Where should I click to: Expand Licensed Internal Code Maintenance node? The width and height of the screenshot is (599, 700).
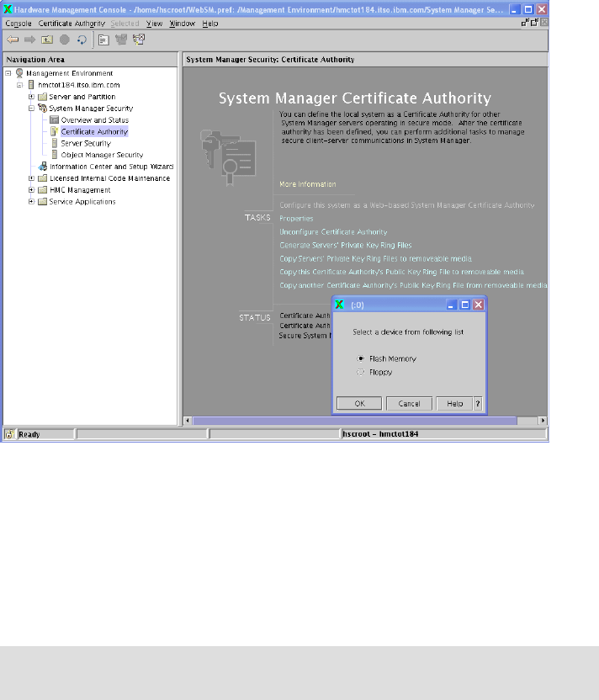[x=31, y=178]
